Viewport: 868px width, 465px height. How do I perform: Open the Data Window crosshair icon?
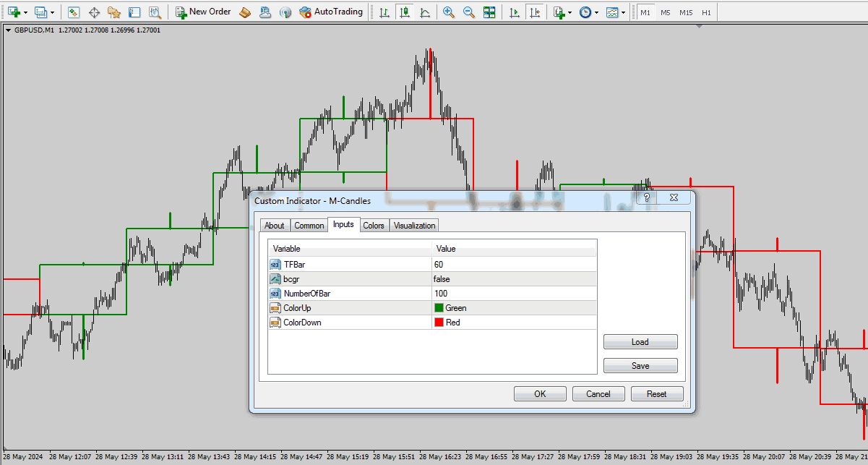tap(94, 12)
